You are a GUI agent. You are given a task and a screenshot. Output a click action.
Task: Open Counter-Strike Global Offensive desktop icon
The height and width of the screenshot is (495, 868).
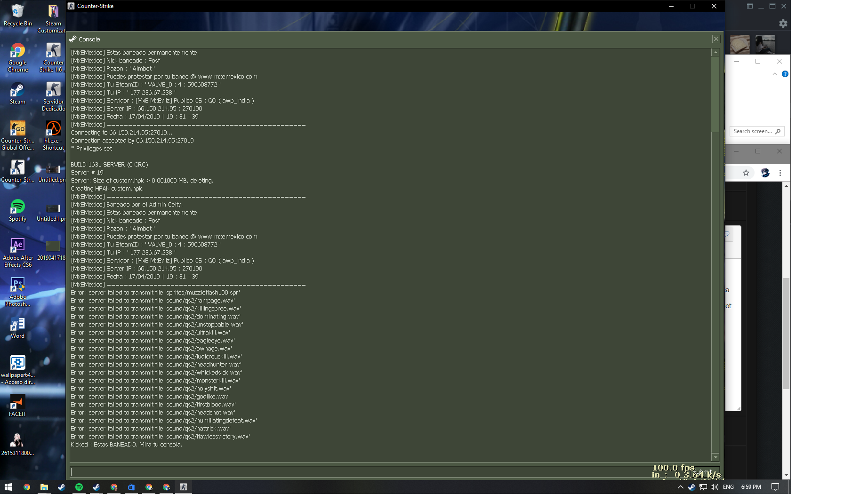(17, 136)
